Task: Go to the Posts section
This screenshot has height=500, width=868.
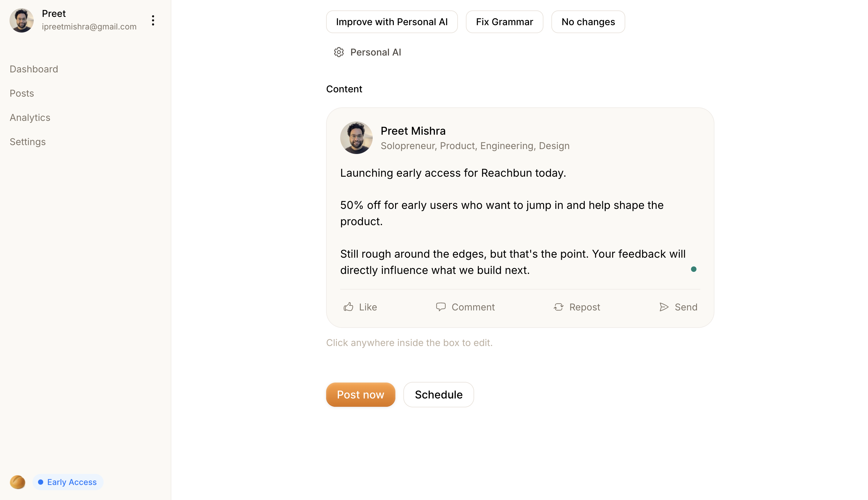Action: tap(22, 93)
